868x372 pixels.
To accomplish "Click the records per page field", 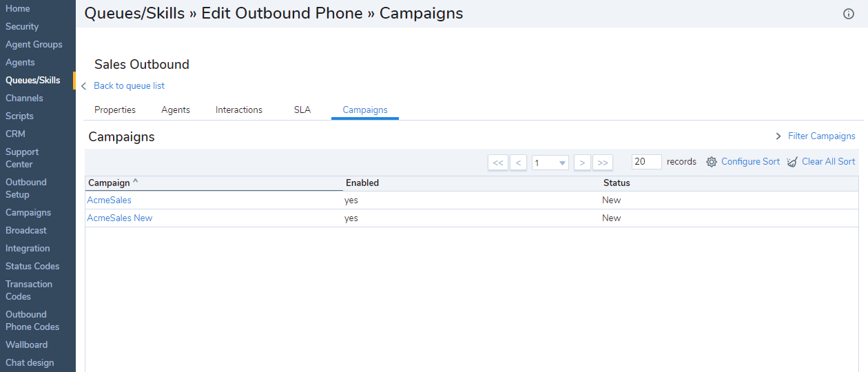I will click(x=646, y=162).
